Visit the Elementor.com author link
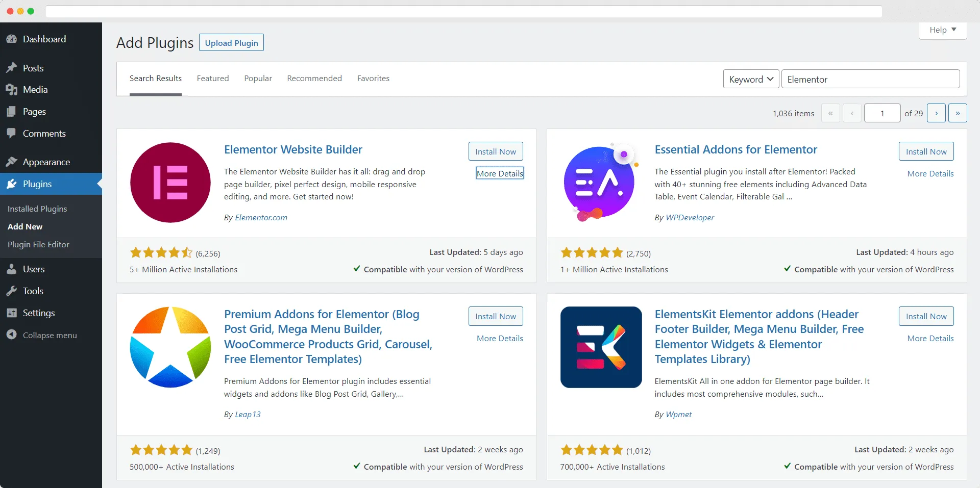Image resolution: width=980 pixels, height=488 pixels. (261, 217)
